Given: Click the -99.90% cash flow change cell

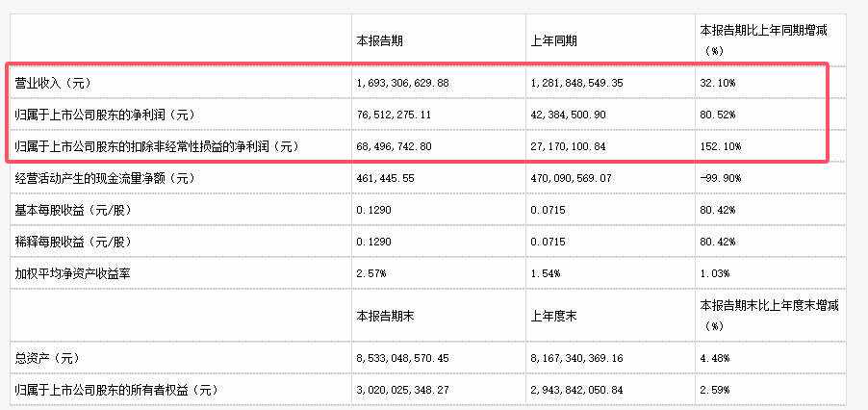Looking at the screenshot, I should tap(719, 178).
